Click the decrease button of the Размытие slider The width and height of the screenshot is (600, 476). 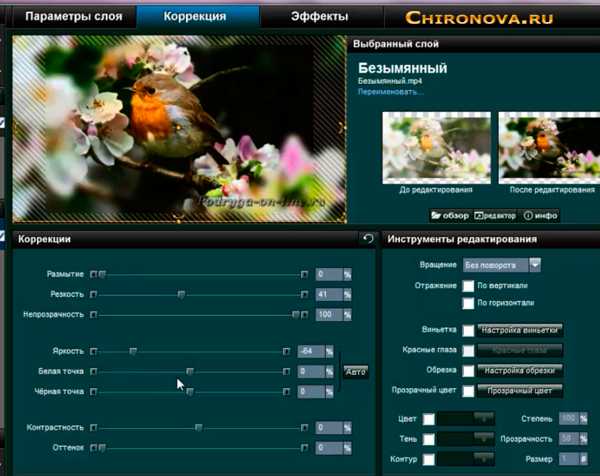pyautogui.click(x=93, y=274)
